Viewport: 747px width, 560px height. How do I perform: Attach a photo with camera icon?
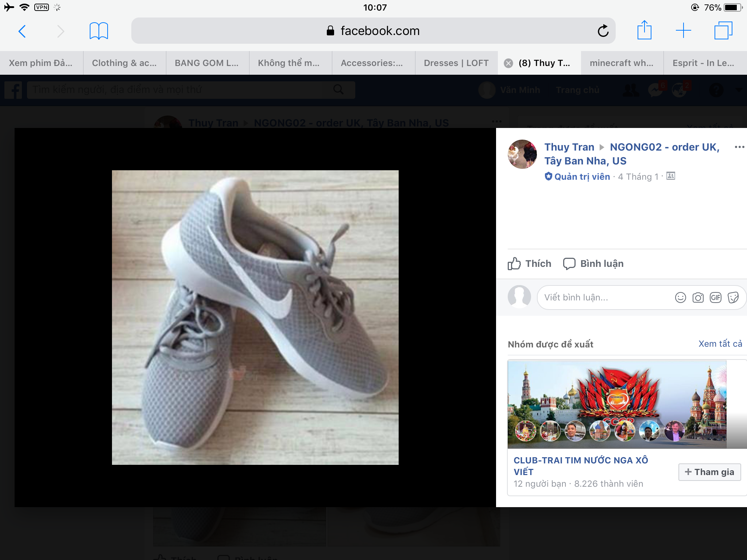pyautogui.click(x=698, y=297)
